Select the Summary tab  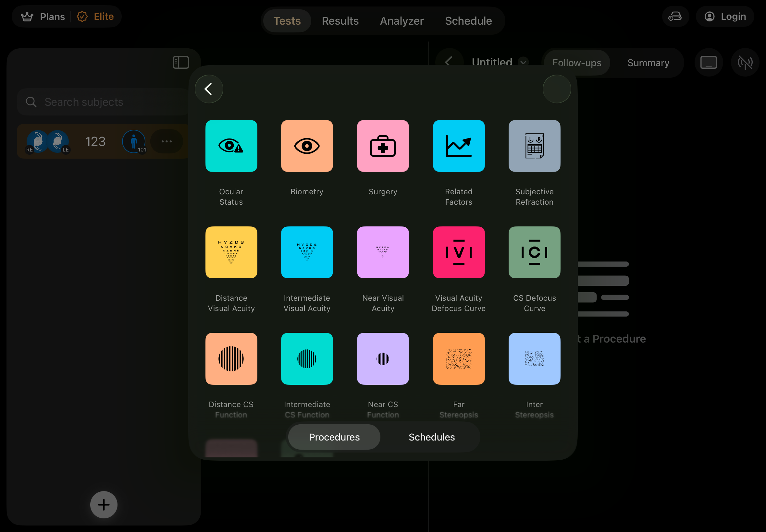[648, 63]
